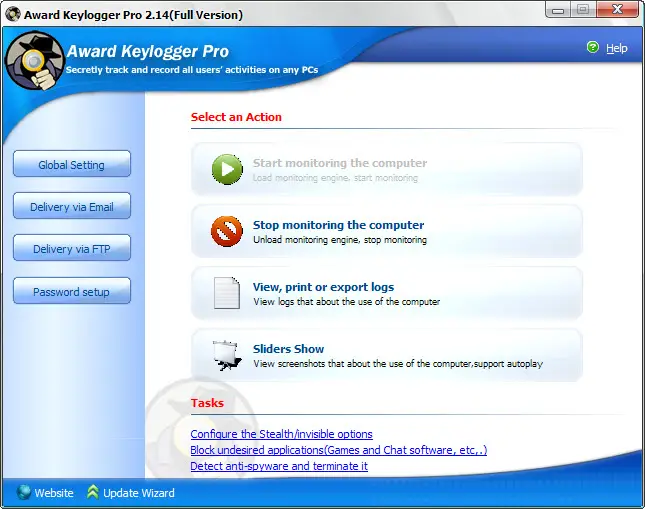Viewport: 645px width, 509px height.
Task: Click 'Load monitoring engine, start monitoring' text
Action: point(335,178)
